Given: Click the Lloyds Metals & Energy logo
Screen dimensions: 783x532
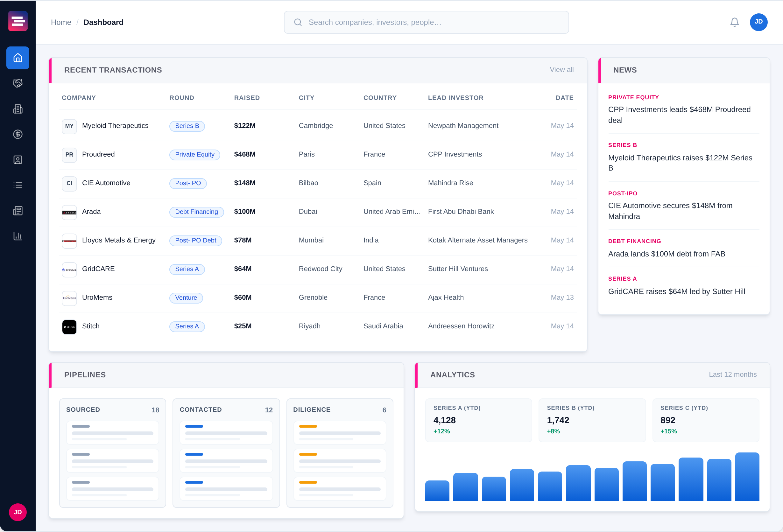Looking at the screenshot, I should point(69,241).
